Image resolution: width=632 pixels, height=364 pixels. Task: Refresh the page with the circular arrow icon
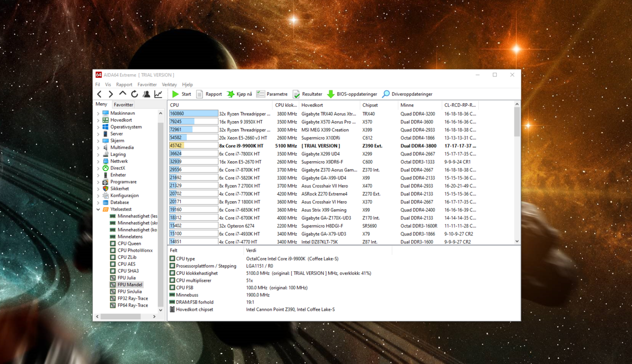click(x=134, y=94)
